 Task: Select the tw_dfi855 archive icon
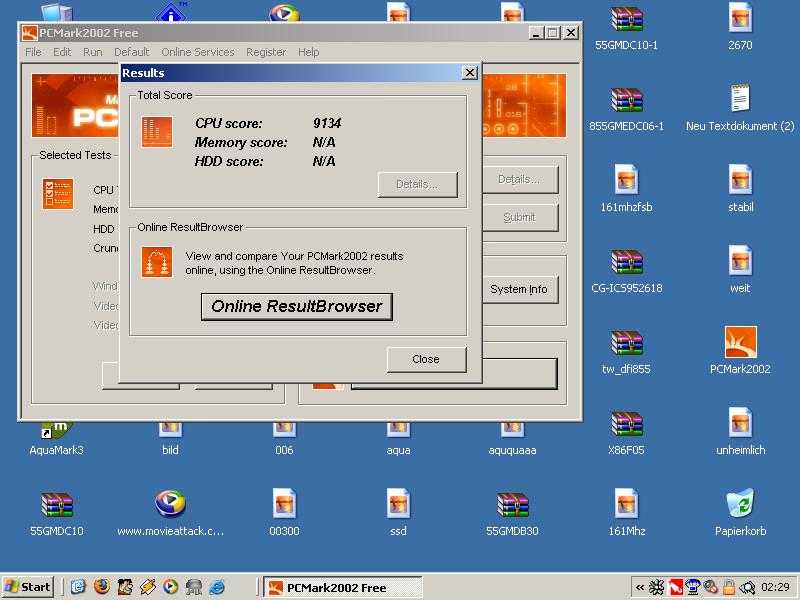tap(627, 354)
